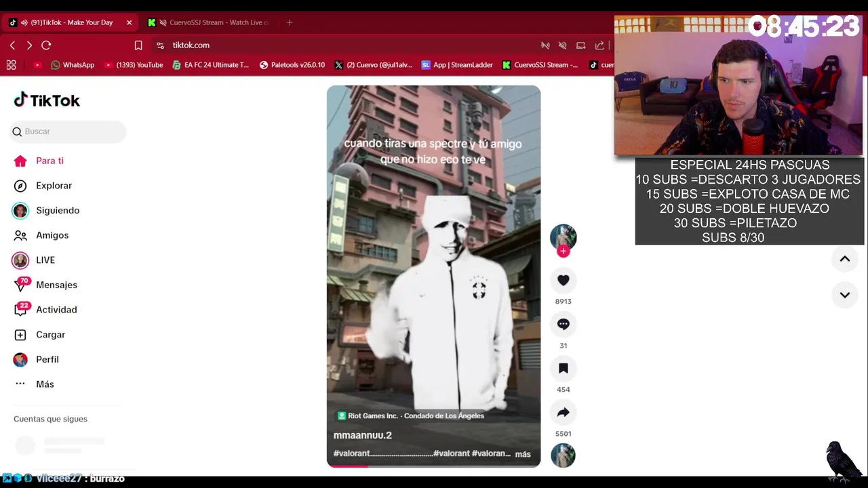Image resolution: width=868 pixels, height=488 pixels.
Task: Open a new browser tab
Action: tap(290, 22)
